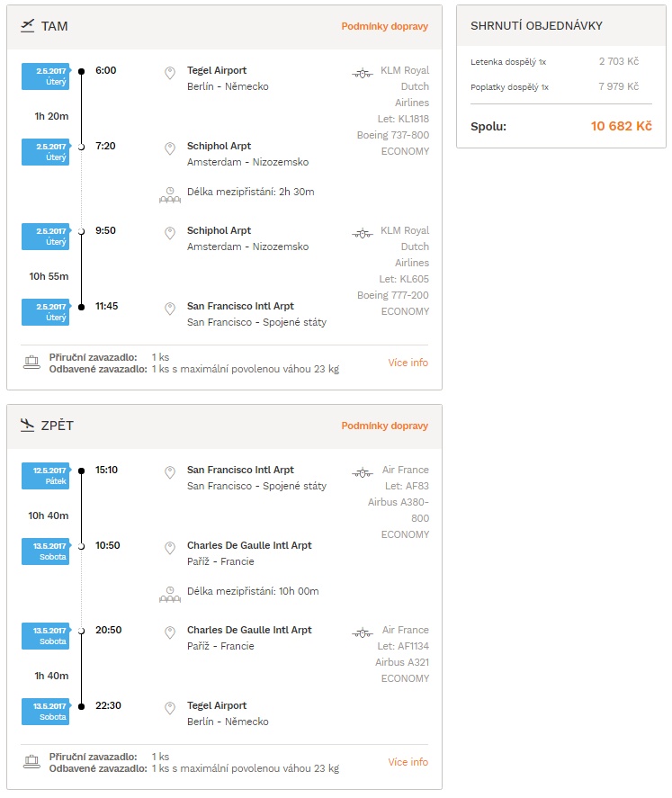Click layover waiting icon for 10h 00m stop
Screen dimensions: 672x798
click(x=170, y=595)
